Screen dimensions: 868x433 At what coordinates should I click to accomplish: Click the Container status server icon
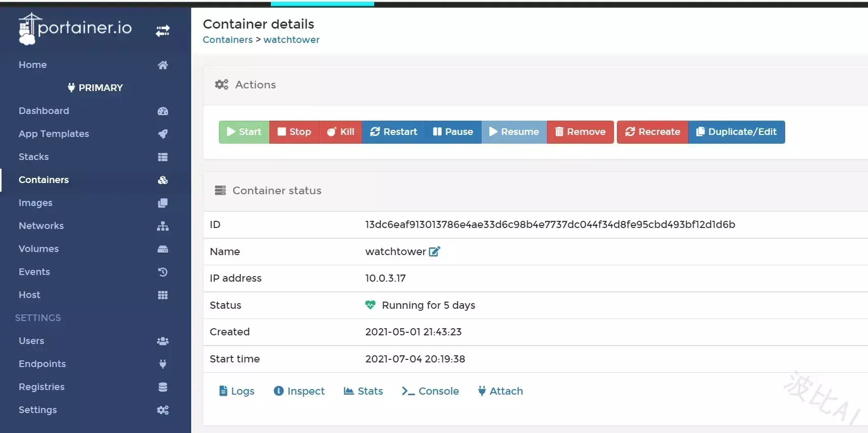(220, 190)
